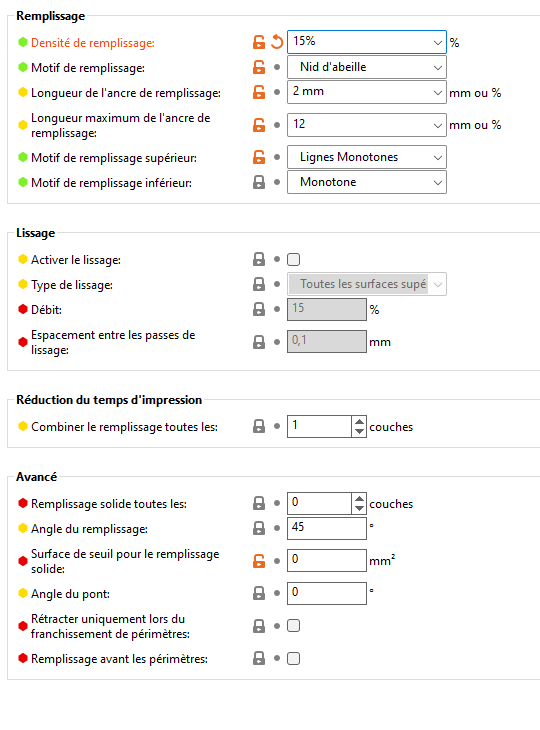Click the Surface de seuil mm² input field

(x=327, y=561)
